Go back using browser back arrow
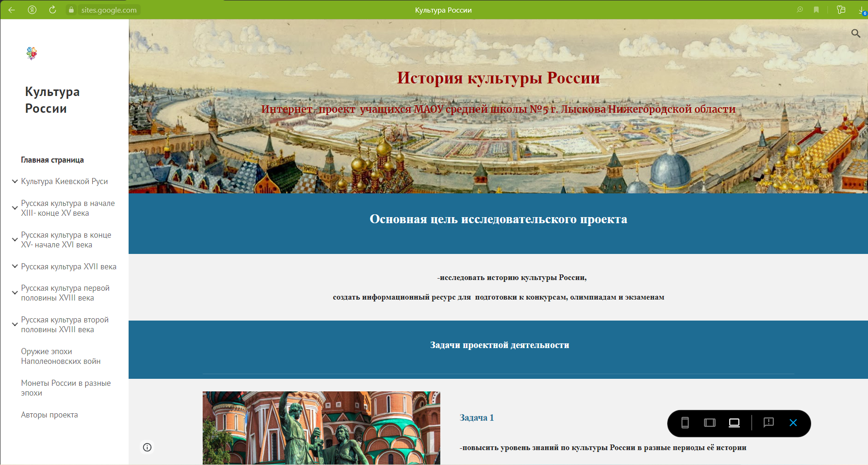The width and height of the screenshot is (868, 465). coord(12,10)
